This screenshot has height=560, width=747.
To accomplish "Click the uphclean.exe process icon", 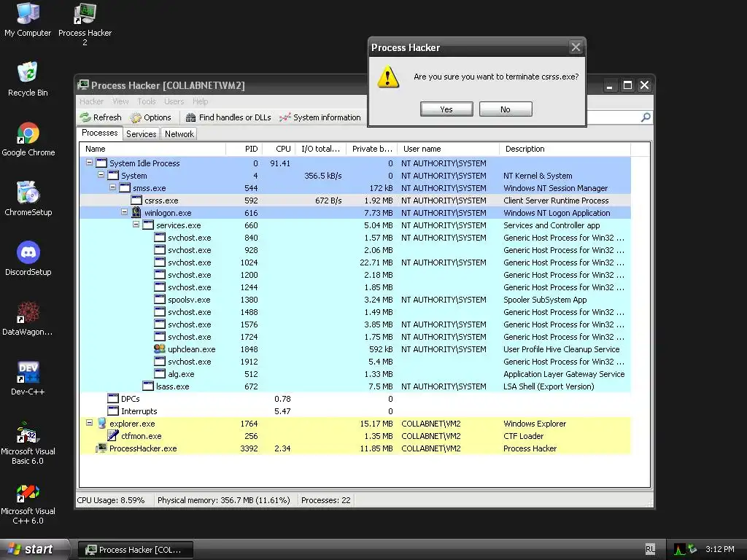I will pyautogui.click(x=160, y=349).
